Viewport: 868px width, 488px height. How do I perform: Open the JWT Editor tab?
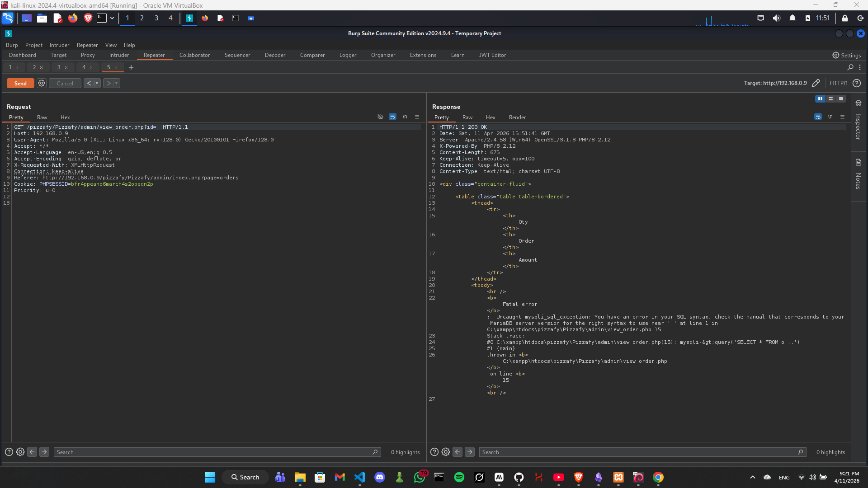point(492,55)
